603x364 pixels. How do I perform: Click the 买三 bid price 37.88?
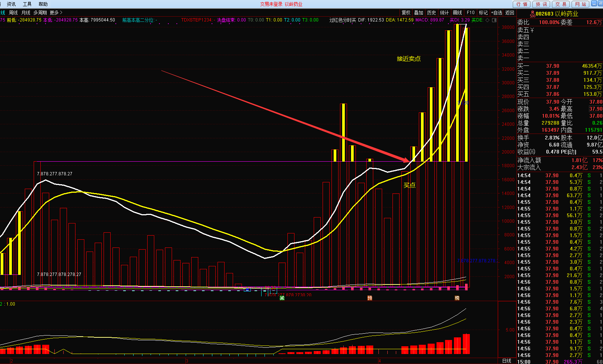tap(553, 80)
